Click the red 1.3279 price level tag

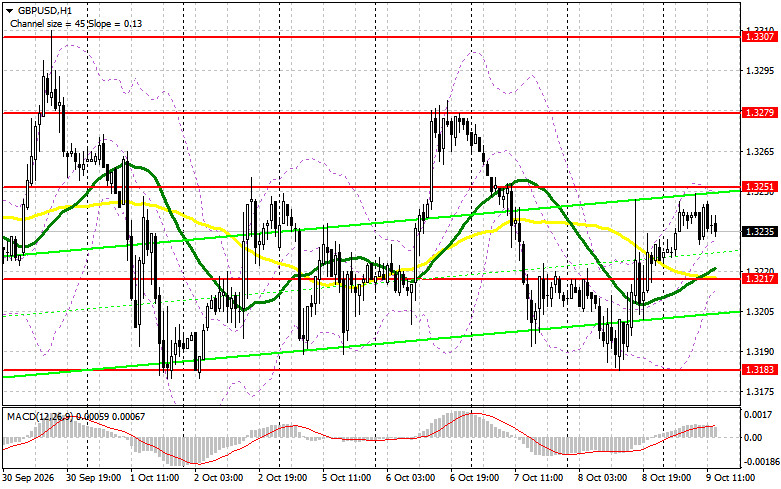pyautogui.click(x=759, y=113)
